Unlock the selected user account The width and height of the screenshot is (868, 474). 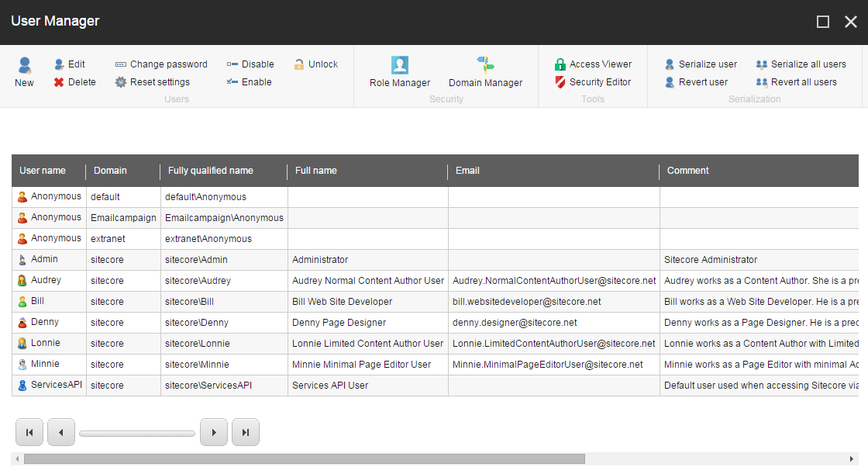click(315, 64)
